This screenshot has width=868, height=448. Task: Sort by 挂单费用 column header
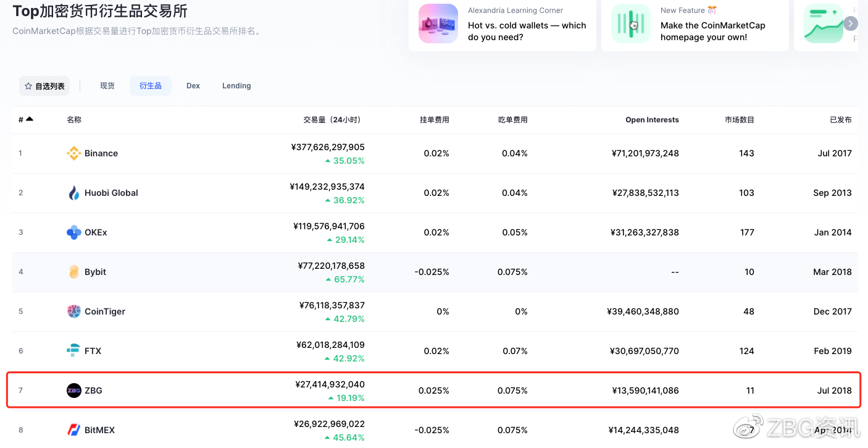click(435, 120)
